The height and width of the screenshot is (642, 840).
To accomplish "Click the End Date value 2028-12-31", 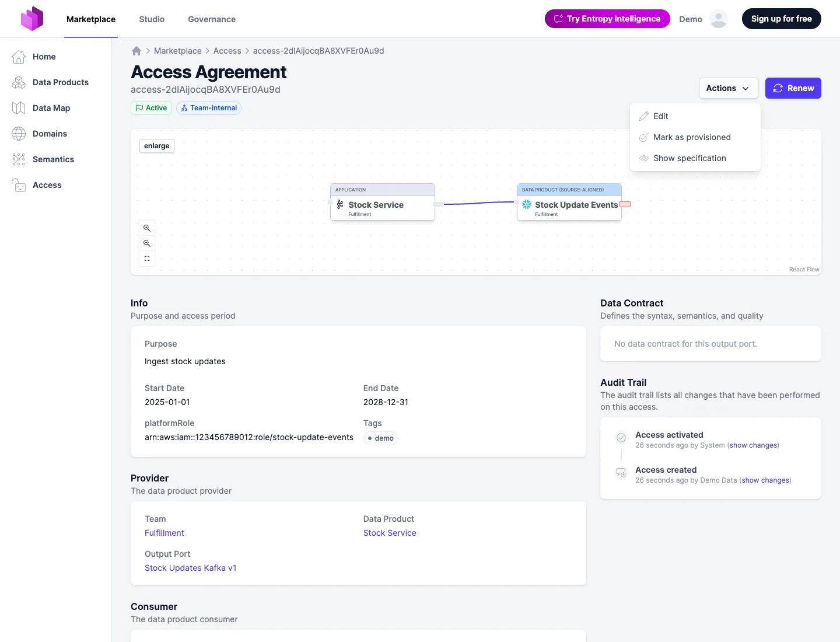I will pyautogui.click(x=386, y=402).
